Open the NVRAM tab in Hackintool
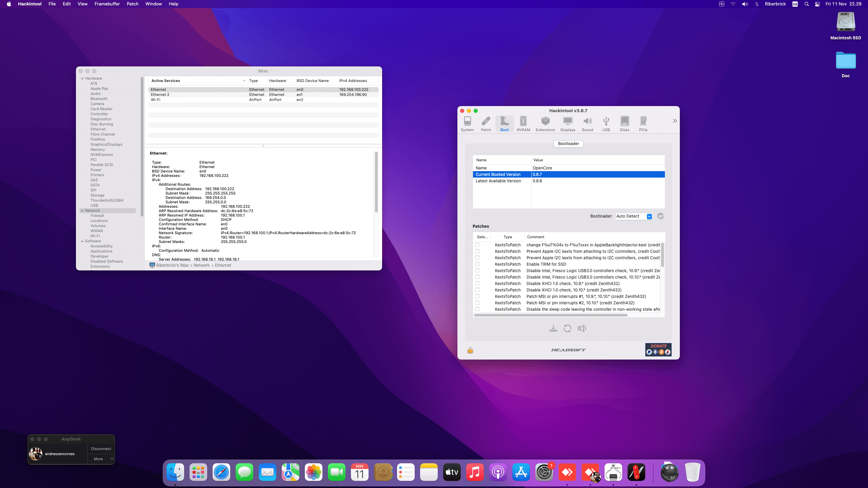868x488 pixels. 523,124
